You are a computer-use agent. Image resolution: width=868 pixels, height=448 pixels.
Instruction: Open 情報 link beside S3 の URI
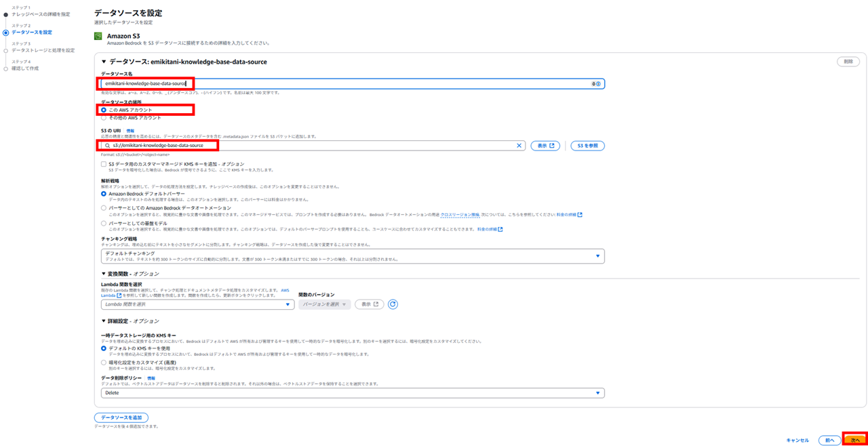tap(130, 131)
